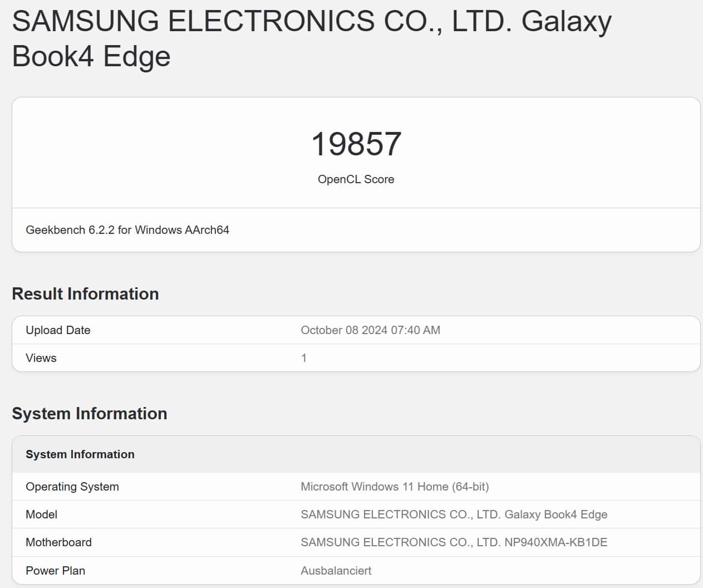Click the Geekbench 6.2.2 for Windows AArch64 text
The image size is (703, 588).
click(x=127, y=230)
